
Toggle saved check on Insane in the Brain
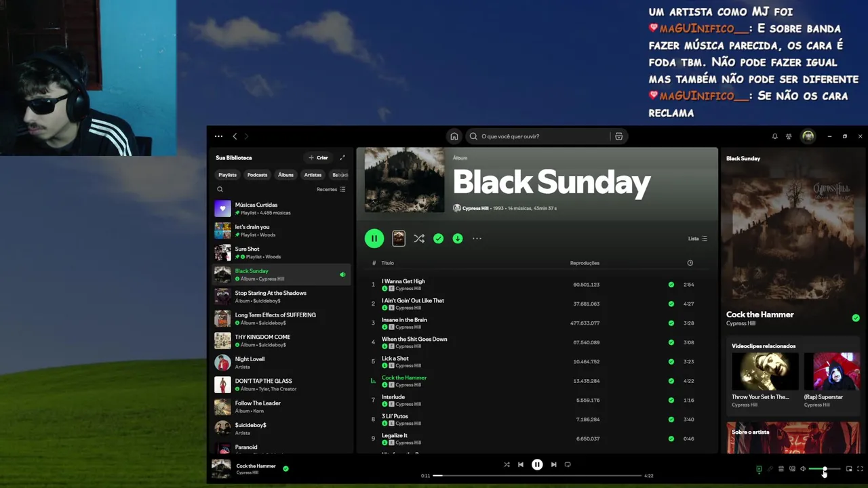[x=671, y=323]
